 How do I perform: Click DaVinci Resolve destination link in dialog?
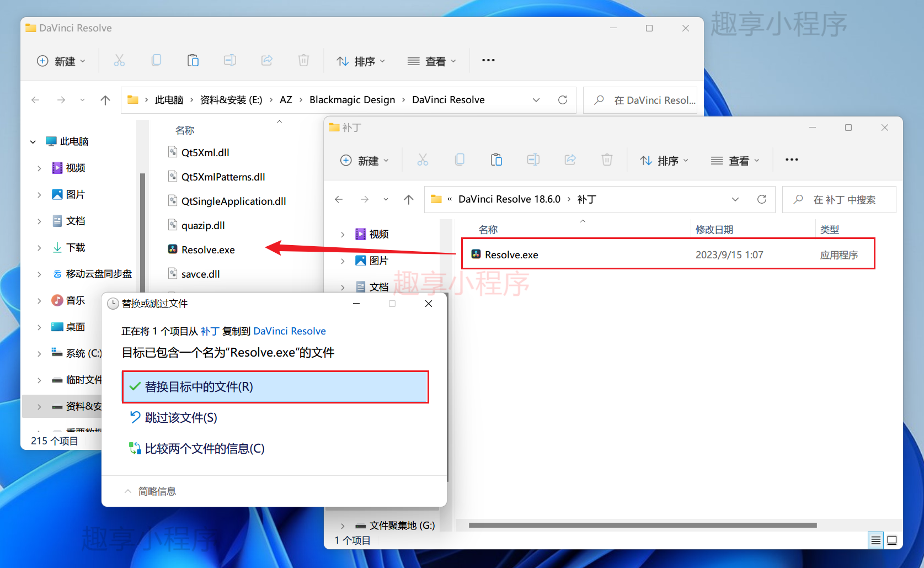[x=290, y=331]
